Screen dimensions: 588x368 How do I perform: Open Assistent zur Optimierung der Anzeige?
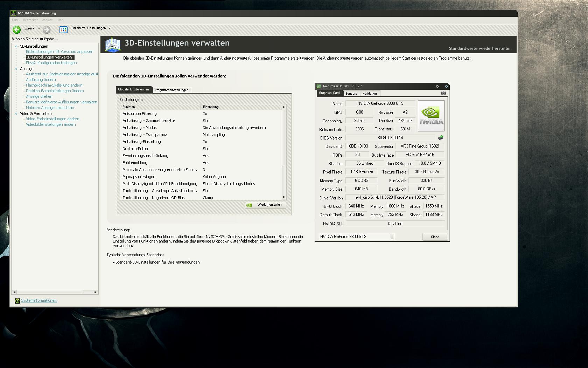click(x=62, y=74)
